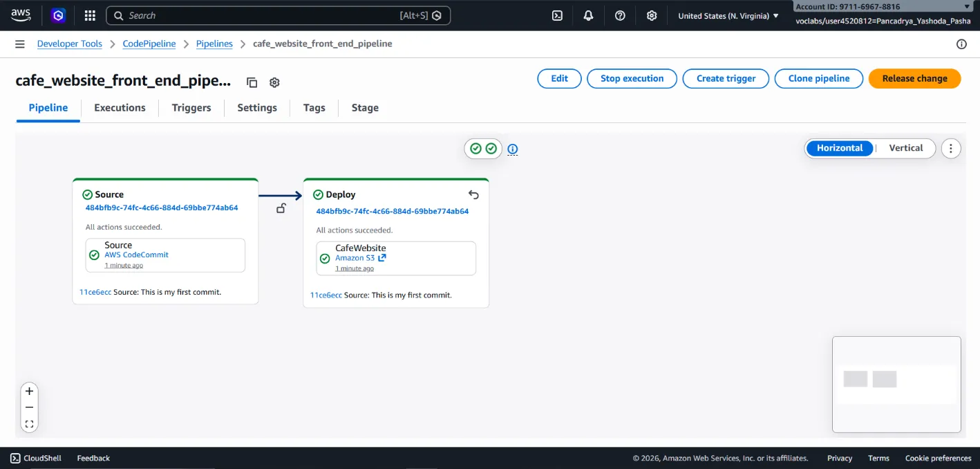
Task: Click the Source action success icon
Action: pos(95,255)
